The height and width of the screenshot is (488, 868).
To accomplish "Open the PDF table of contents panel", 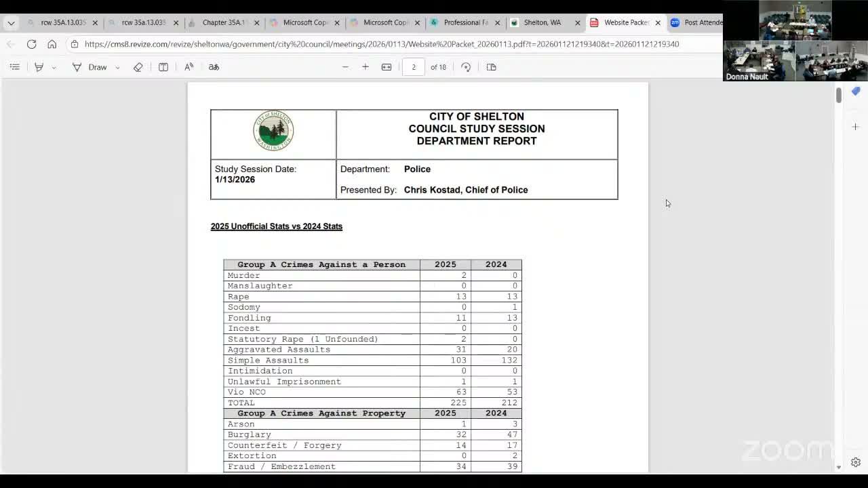I will (x=14, y=67).
